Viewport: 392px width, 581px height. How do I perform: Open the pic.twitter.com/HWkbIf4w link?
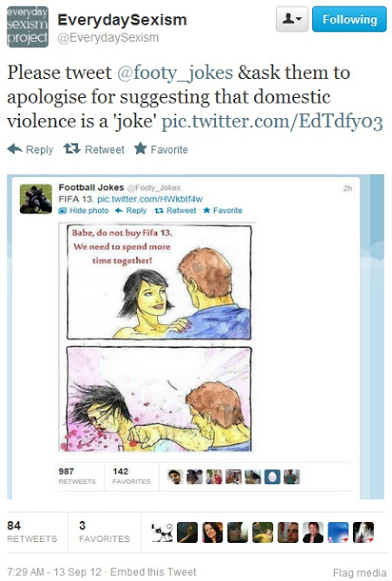[150, 199]
